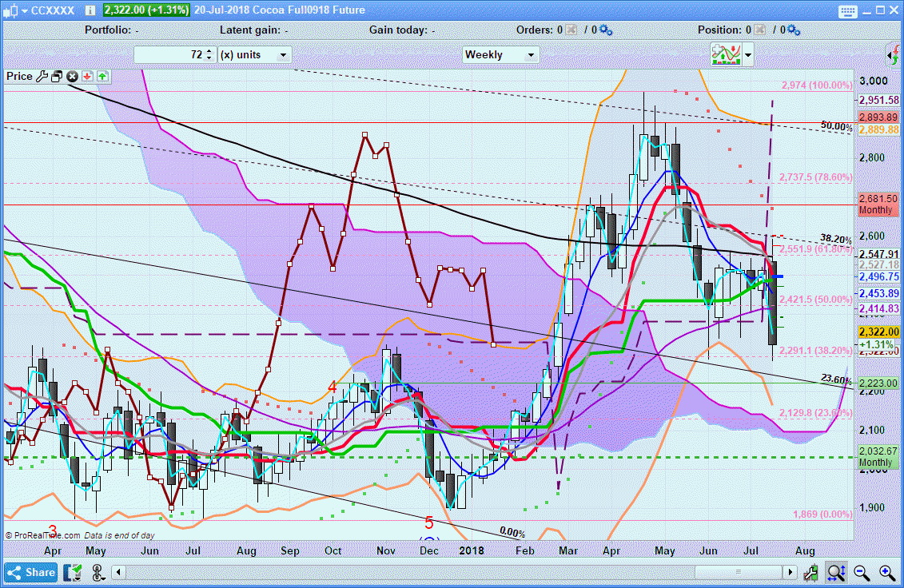Toggle the side panel arrow icon at right edge
The image size is (904, 588).
point(893,55)
